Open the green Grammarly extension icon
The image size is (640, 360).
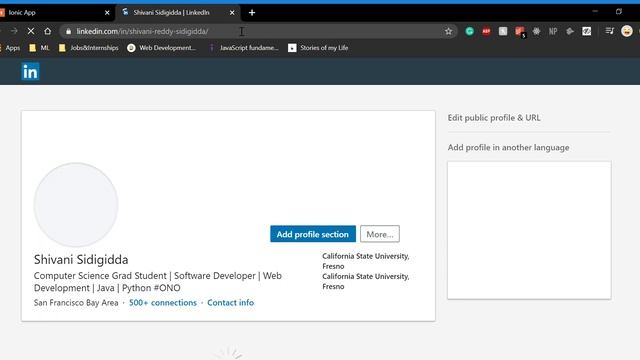pos(469,31)
